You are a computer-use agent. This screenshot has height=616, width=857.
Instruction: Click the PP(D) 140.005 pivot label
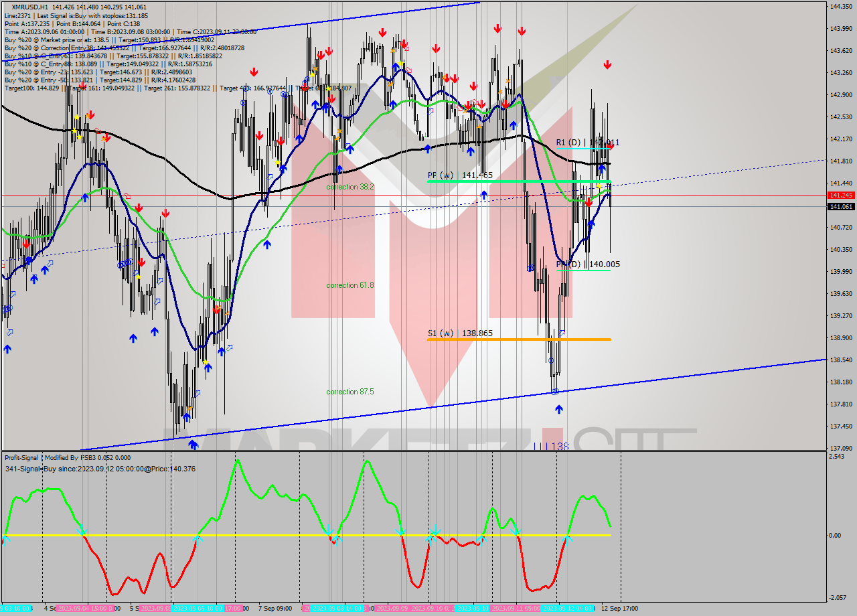[588, 264]
